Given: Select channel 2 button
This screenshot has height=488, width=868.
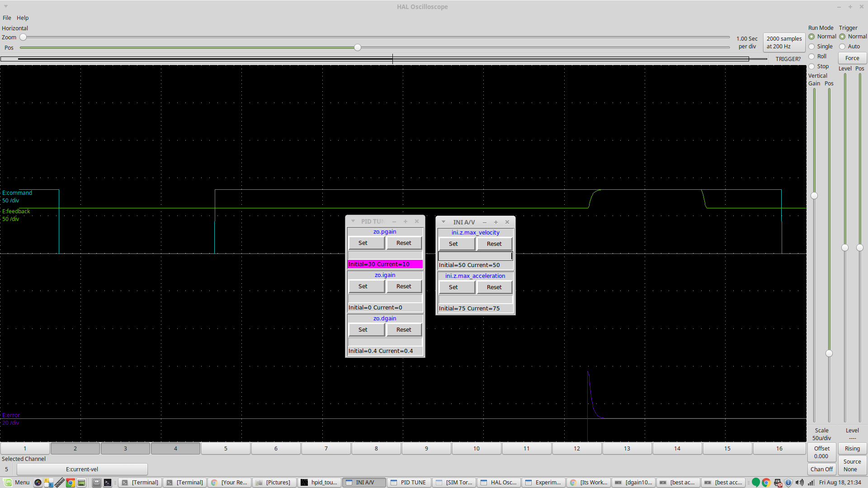Looking at the screenshot, I should [x=75, y=448].
